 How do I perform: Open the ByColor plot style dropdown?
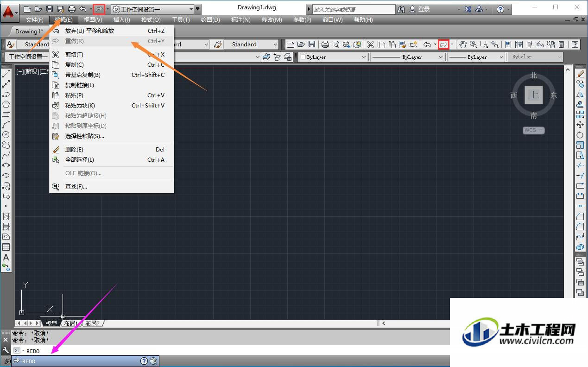(x=535, y=57)
